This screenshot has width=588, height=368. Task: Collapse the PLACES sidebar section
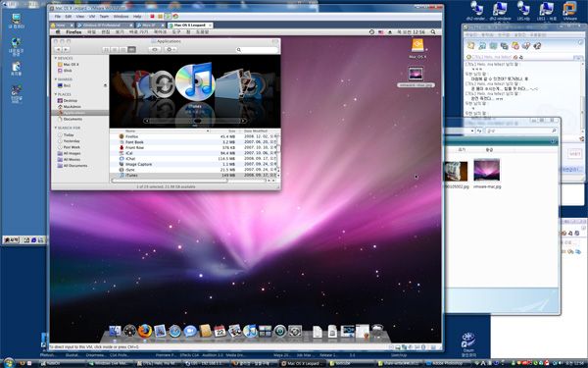(56, 94)
